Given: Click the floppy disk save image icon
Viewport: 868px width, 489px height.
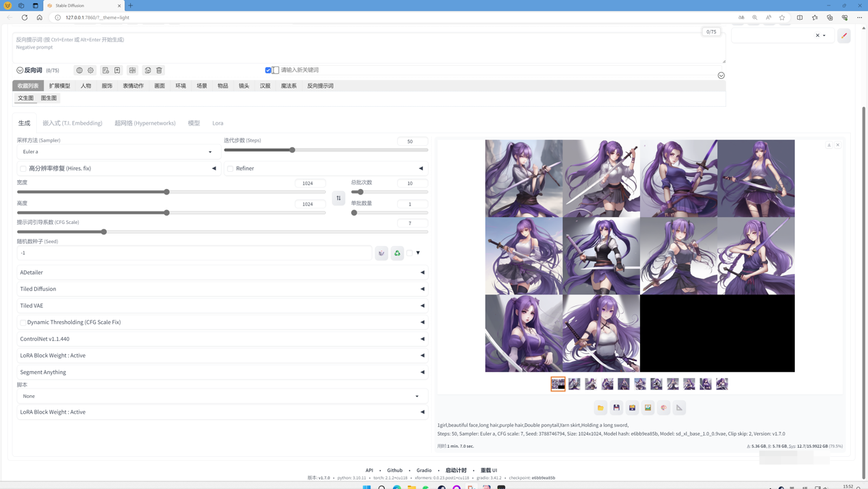Looking at the screenshot, I should (x=616, y=407).
